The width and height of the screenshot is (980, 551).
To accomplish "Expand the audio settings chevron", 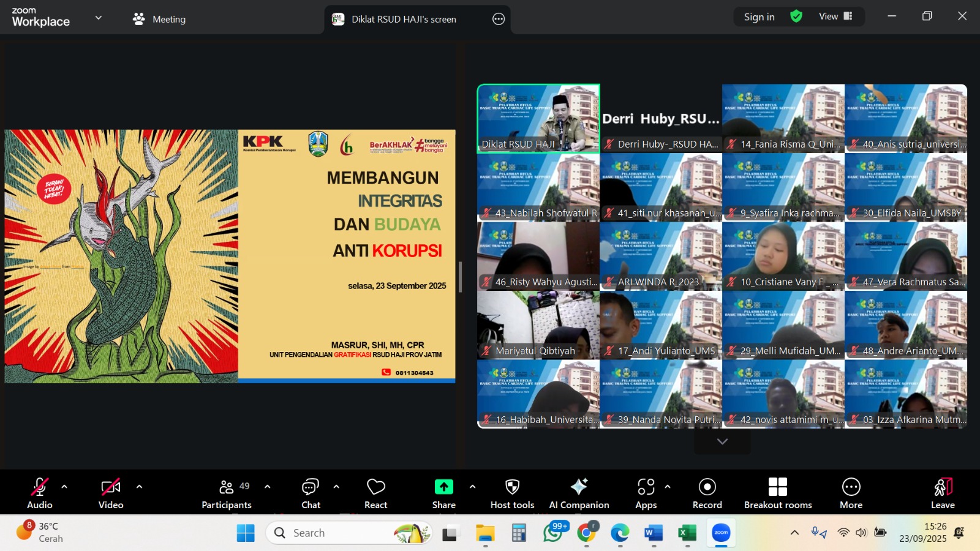I will coord(63,487).
